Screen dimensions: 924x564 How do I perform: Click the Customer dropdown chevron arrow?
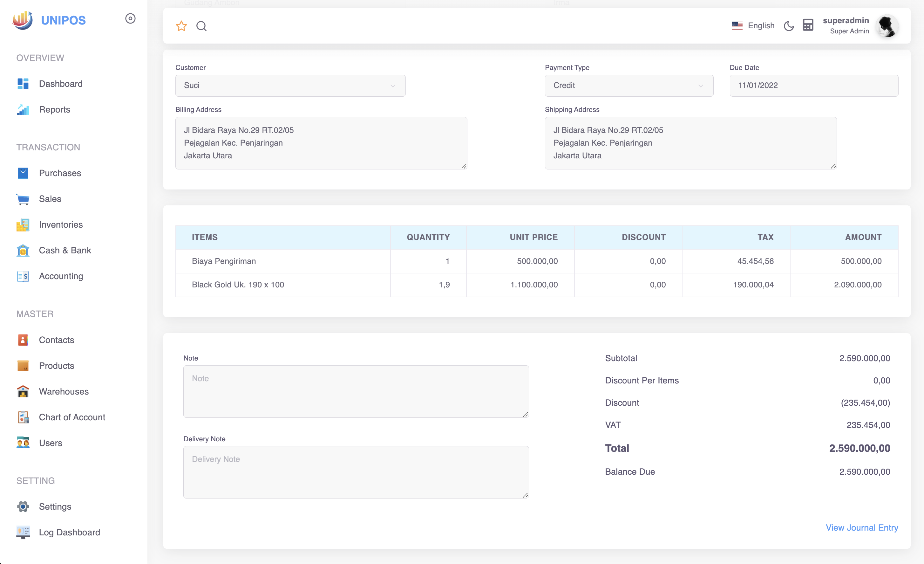393,86
